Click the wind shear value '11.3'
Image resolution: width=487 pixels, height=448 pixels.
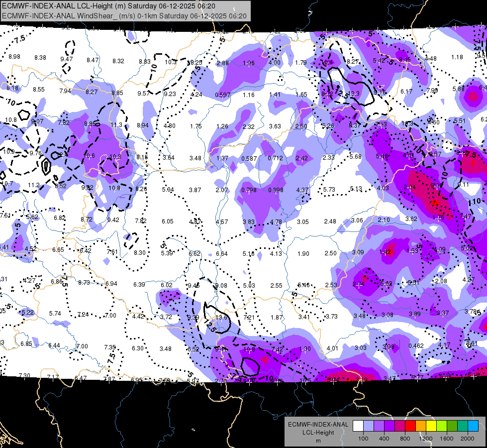point(116,124)
